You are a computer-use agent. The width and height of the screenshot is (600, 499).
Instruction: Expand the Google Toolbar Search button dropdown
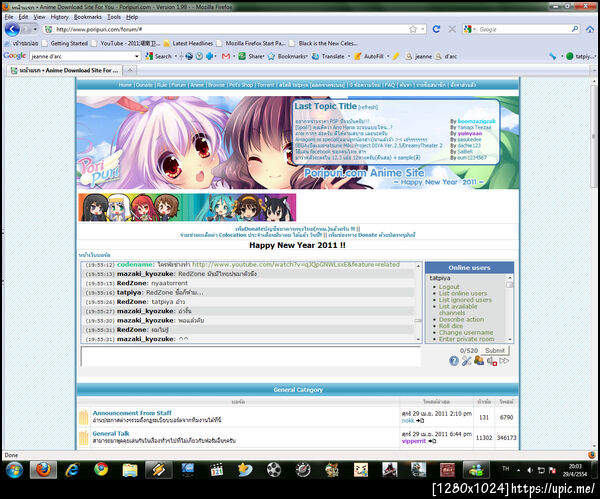click(x=175, y=56)
